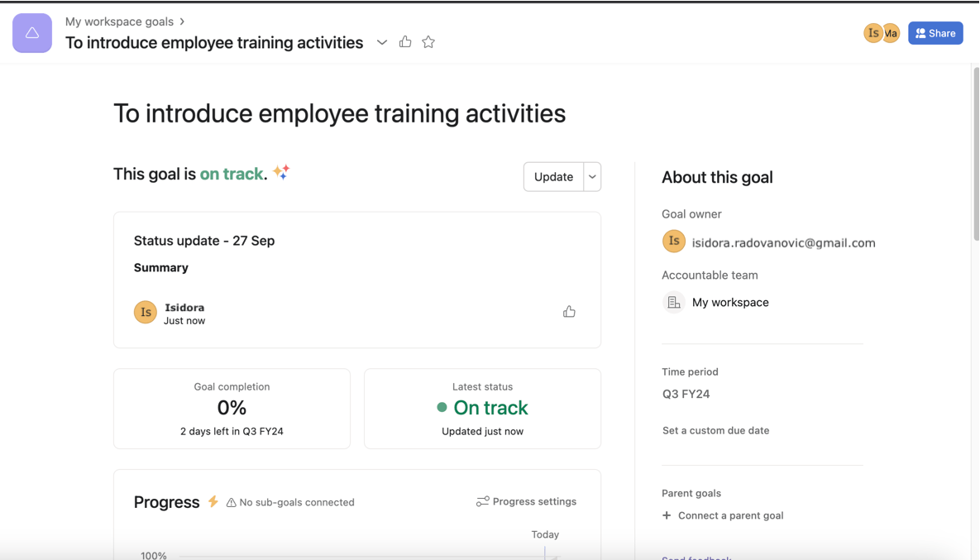The image size is (980, 560).
Task: Click the Update button
Action: tap(552, 176)
